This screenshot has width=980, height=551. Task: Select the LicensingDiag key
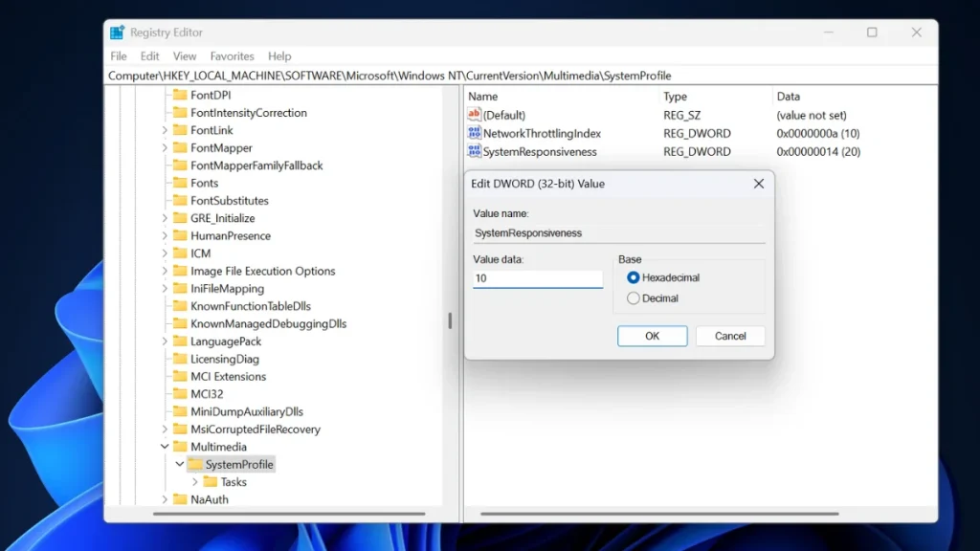coord(224,359)
